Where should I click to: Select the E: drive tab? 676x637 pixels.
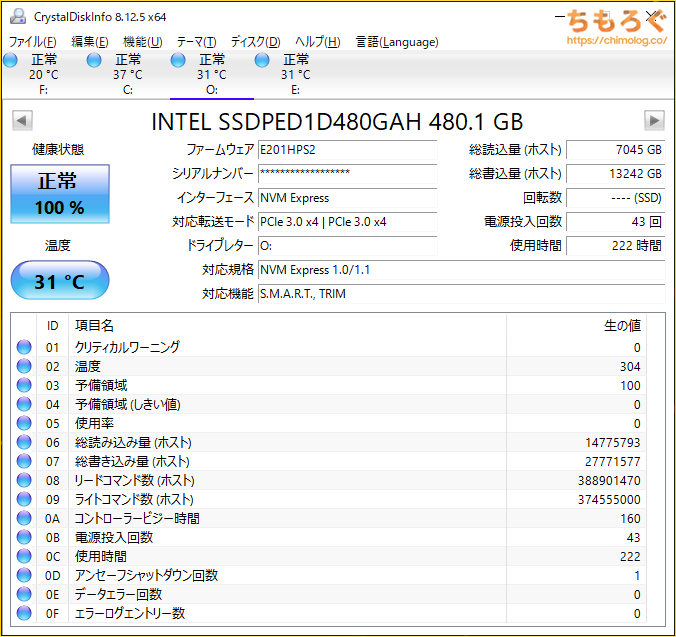(295, 74)
